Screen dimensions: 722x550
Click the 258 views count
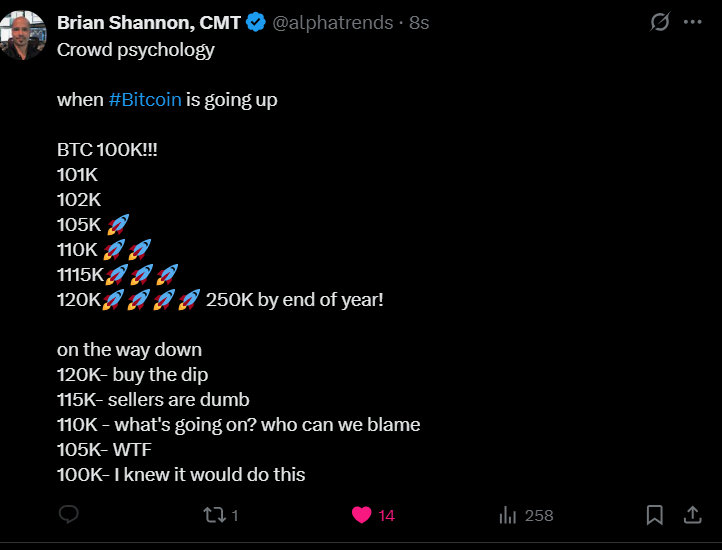[x=539, y=516]
